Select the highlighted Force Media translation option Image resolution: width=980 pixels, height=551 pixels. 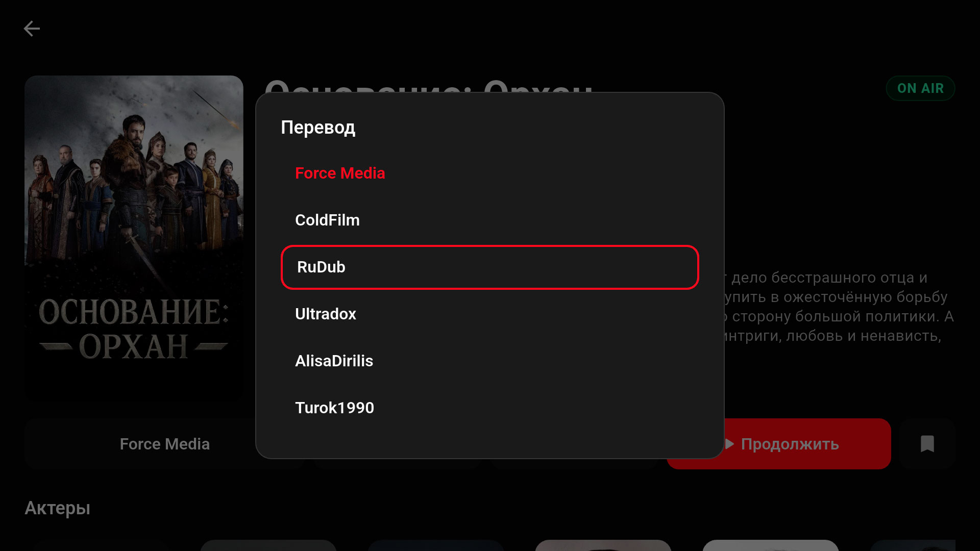pyautogui.click(x=340, y=173)
